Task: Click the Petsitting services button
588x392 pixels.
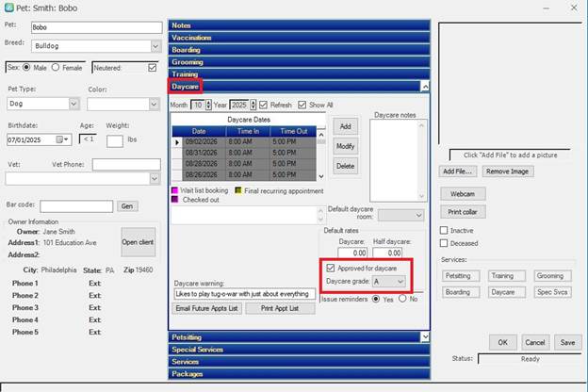Action: [x=461, y=276]
